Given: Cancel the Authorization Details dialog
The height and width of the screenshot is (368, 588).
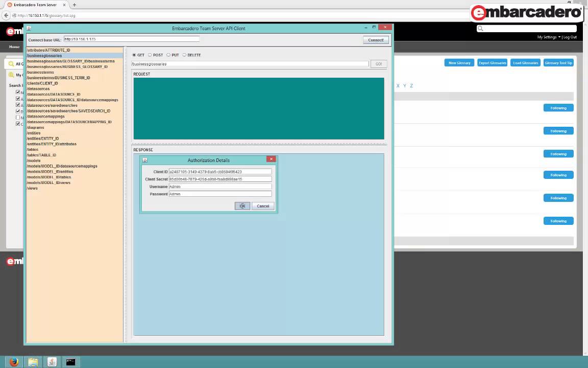Looking at the screenshot, I should coord(263,206).
